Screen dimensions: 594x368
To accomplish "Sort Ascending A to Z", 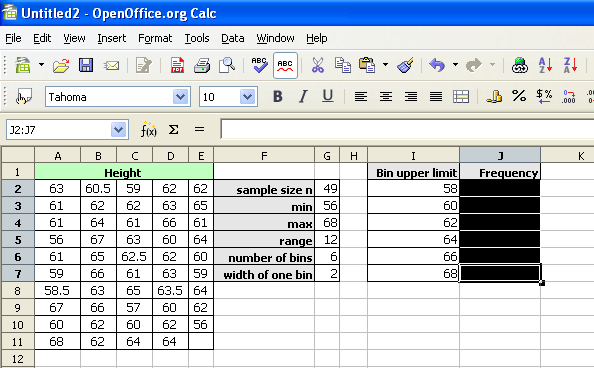I will point(545,65).
